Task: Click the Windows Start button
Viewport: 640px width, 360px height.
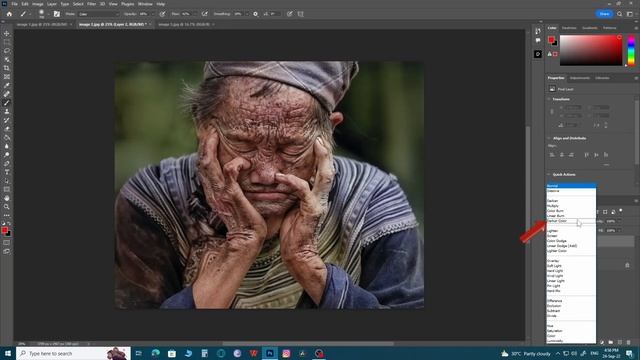Action: click(8, 353)
